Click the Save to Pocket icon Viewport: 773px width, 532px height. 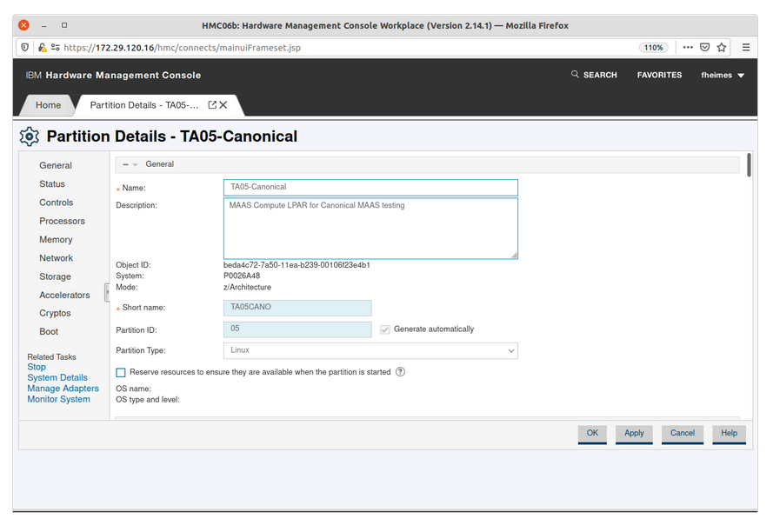704,48
